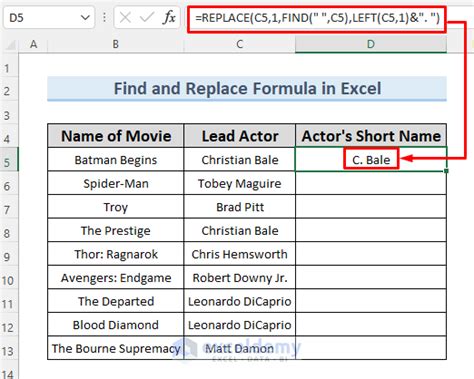Select the C. Bale result cell
The width and height of the screenshot is (474, 379).
tap(371, 160)
